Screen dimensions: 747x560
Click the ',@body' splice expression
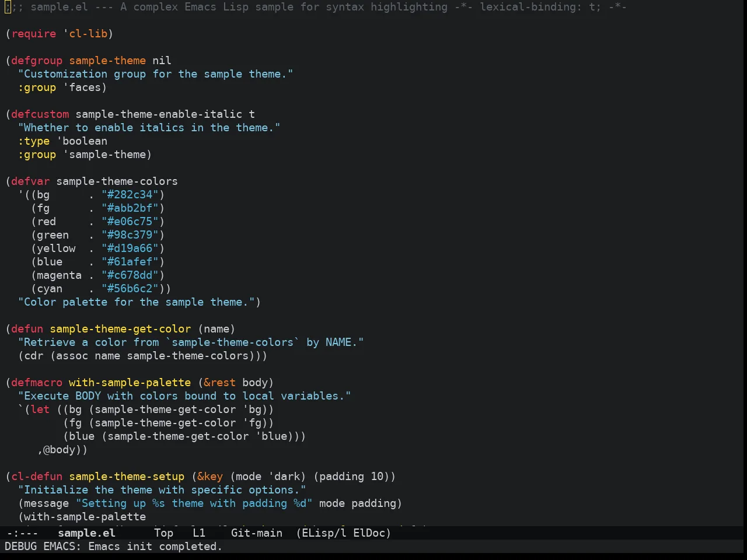point(60,450)
